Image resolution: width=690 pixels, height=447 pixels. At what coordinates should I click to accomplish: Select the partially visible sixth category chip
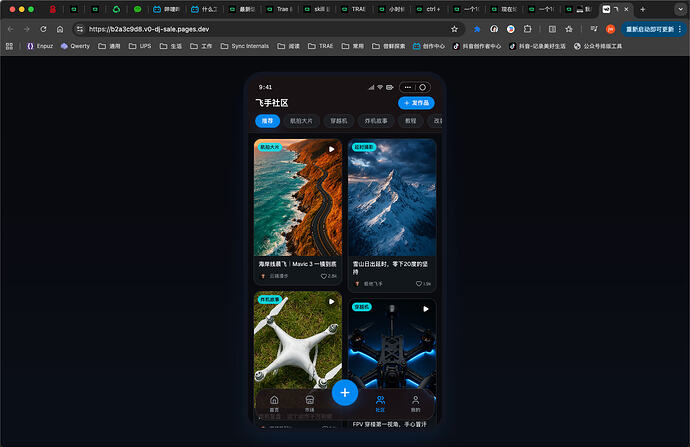coord(436,121)
